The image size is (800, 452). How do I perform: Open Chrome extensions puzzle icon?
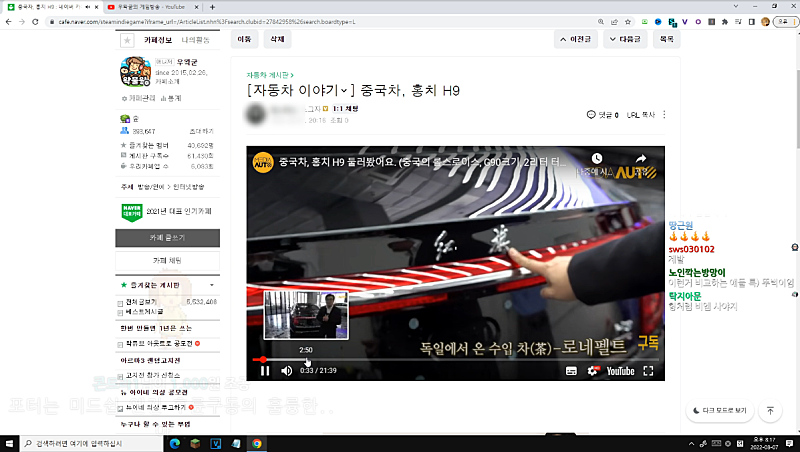click(x=724, y=22)
